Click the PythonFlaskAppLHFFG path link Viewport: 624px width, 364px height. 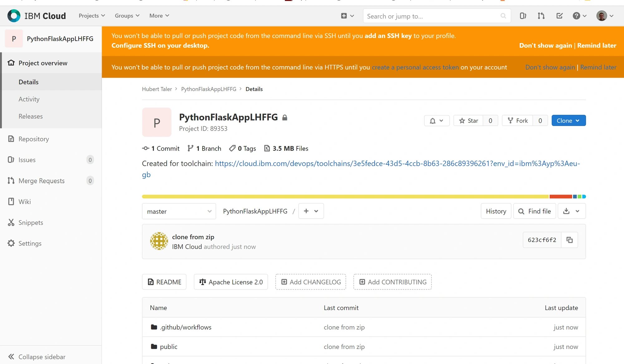click(255, 211)
